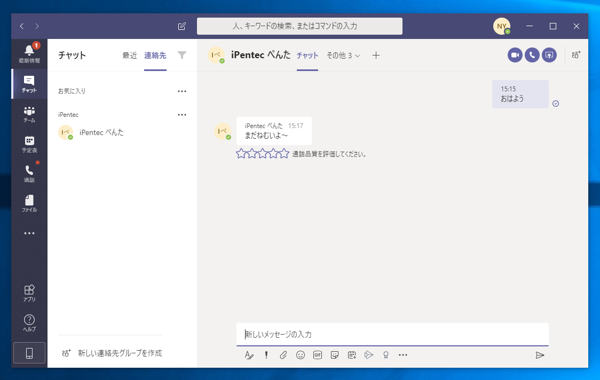Focus the search and command box

[x=300, y=26]
